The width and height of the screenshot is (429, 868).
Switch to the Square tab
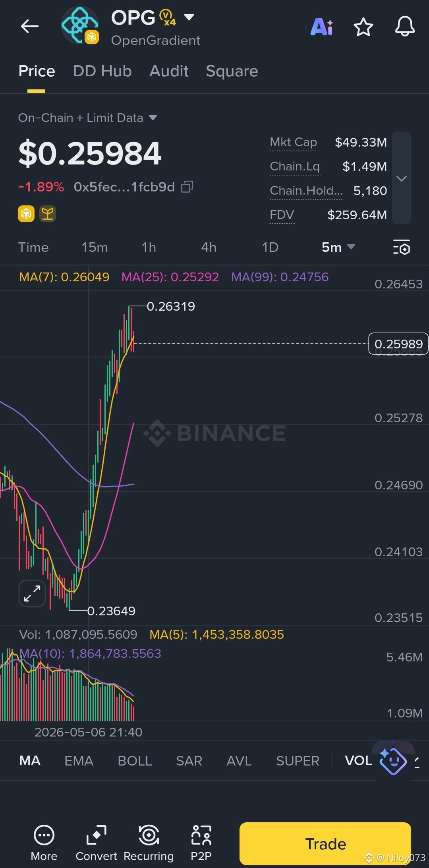point(232,71)
